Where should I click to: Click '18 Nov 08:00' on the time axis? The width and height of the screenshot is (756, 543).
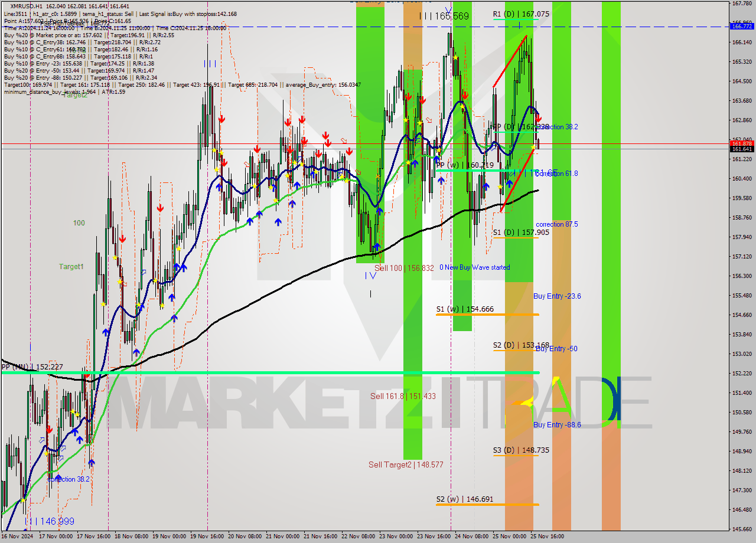coord(132,537)
